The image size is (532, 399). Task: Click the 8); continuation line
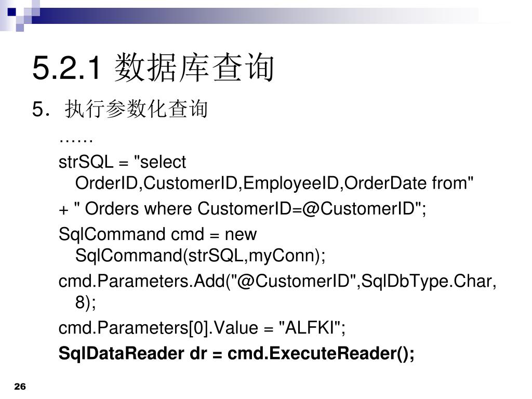click(x=86, y=302)
